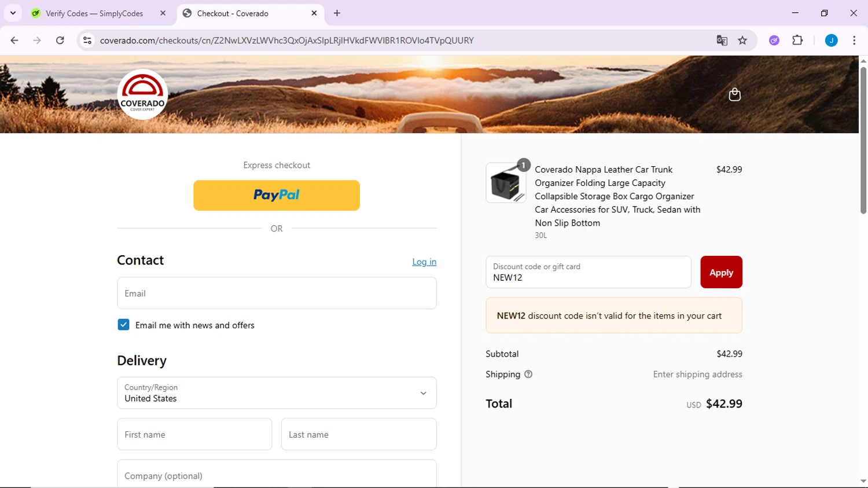
Task: Minimize the browser window
Action: click(795, 13)
